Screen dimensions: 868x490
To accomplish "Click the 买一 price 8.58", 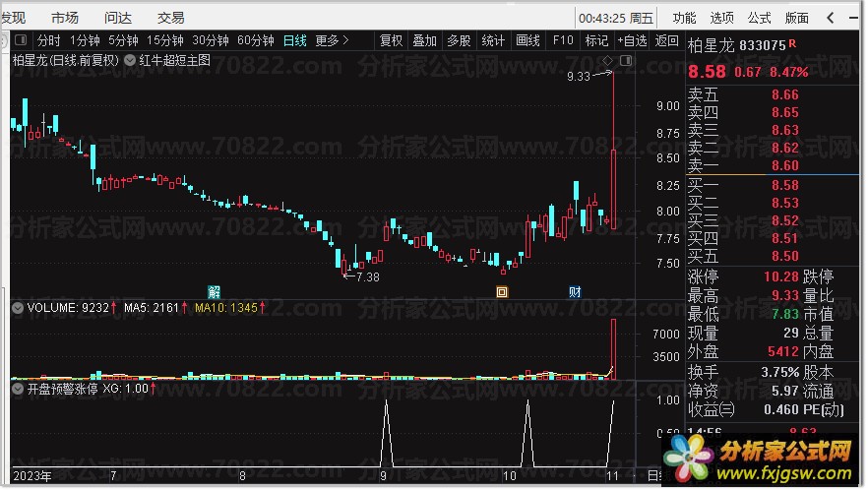I will tap(785, 185).
